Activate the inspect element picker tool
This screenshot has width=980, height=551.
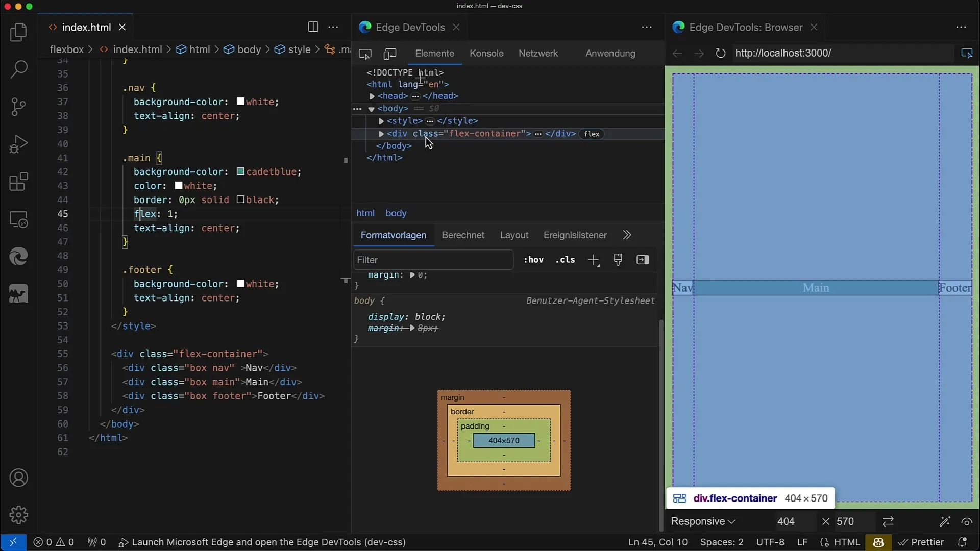(x=365, y=54)
